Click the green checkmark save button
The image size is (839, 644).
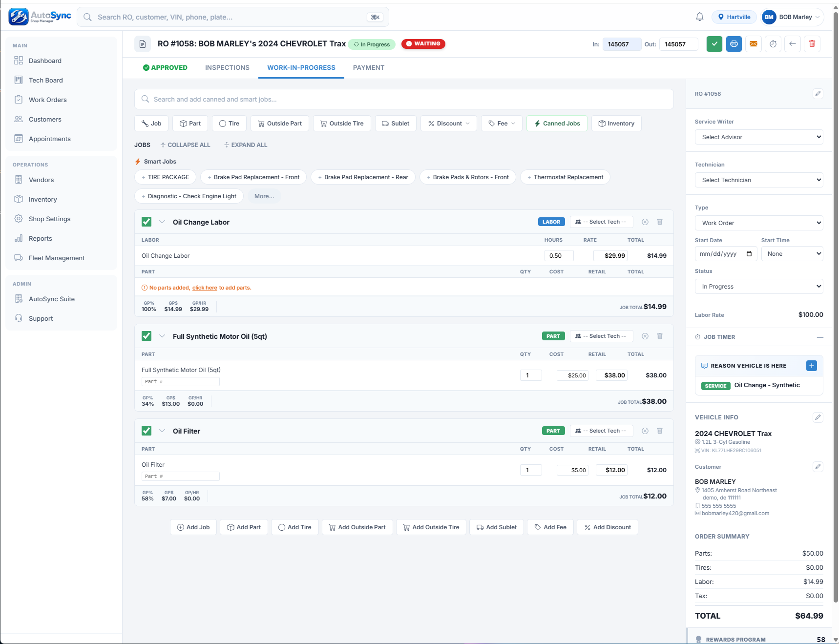(x=714, y=44)
